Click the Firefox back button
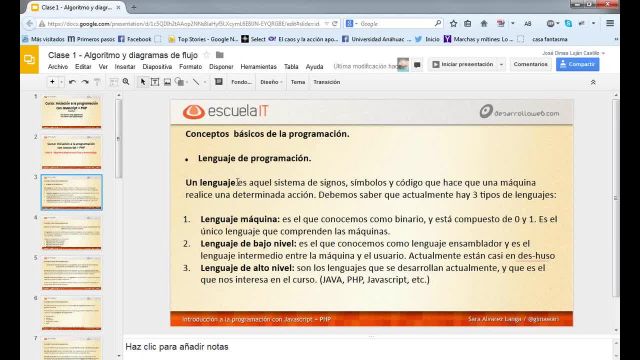The height and width of the screenshot is (360, 640). (30, 24)
